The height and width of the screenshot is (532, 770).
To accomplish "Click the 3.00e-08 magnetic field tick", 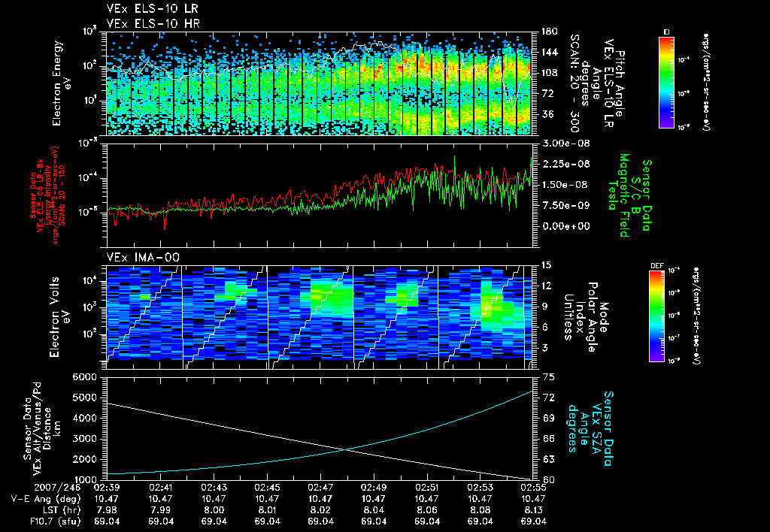I will click(x=565, y=144).
